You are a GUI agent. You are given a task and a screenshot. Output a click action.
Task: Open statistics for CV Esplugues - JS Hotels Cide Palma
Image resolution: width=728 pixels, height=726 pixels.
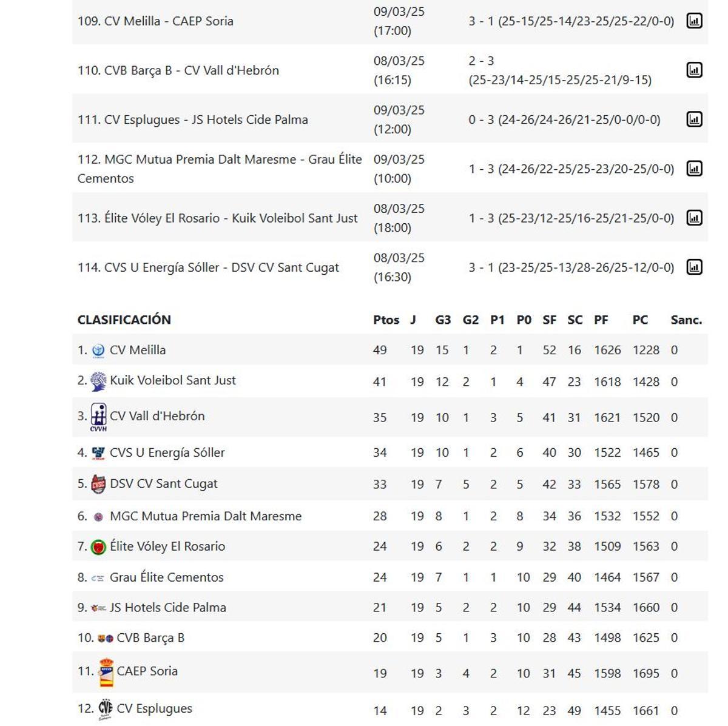[694, 119]
